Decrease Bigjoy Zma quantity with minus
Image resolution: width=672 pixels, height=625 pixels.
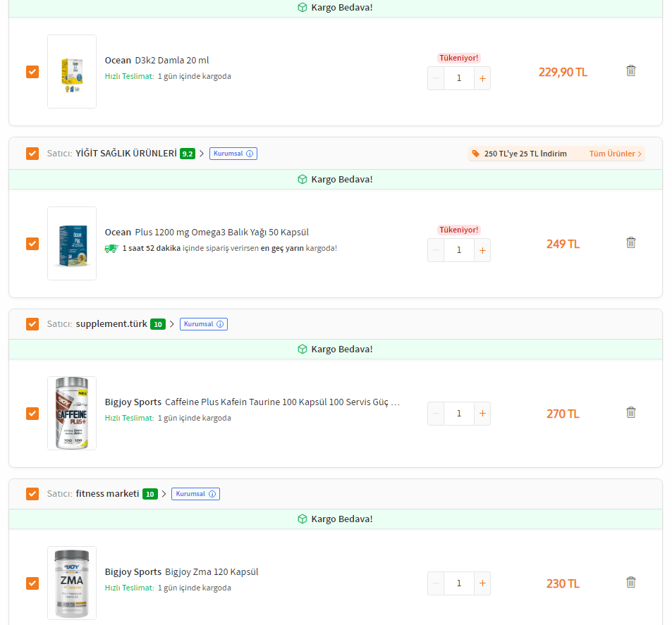tap(436, 583)
